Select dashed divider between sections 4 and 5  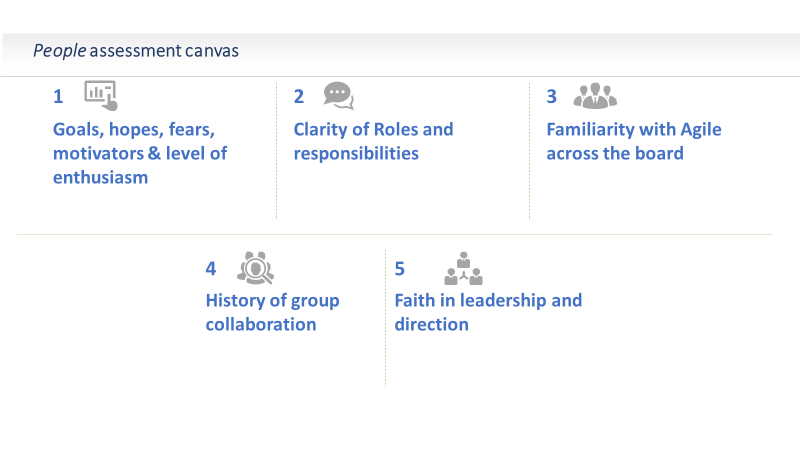385,318
